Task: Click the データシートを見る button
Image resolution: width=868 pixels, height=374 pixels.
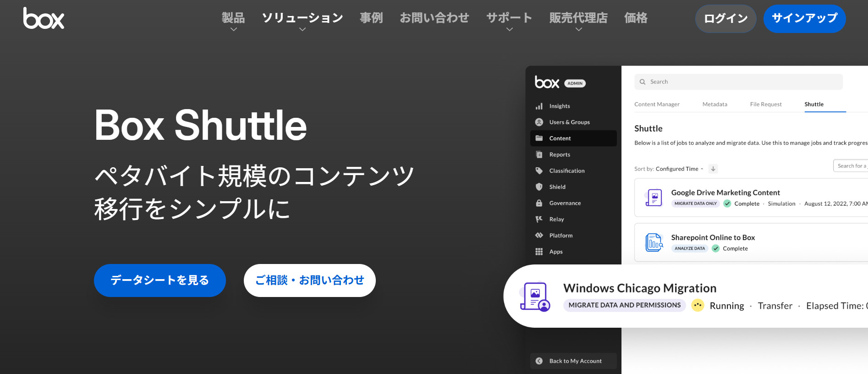Action: 160,280
